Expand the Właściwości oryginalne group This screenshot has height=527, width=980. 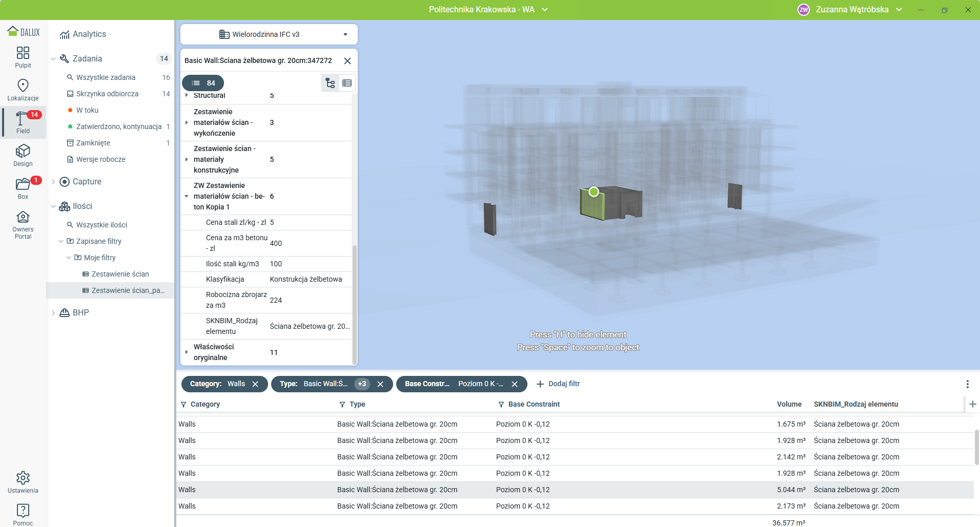coord(187,352)
